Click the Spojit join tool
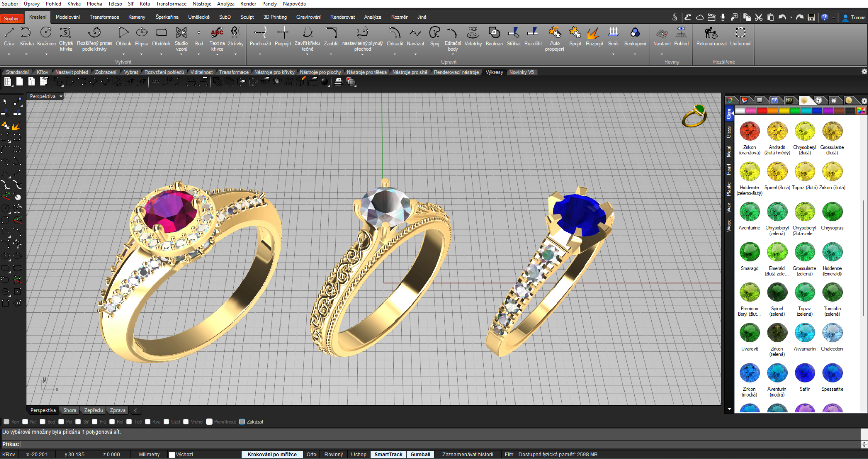 pyautogui.click(x=575, y=36)
